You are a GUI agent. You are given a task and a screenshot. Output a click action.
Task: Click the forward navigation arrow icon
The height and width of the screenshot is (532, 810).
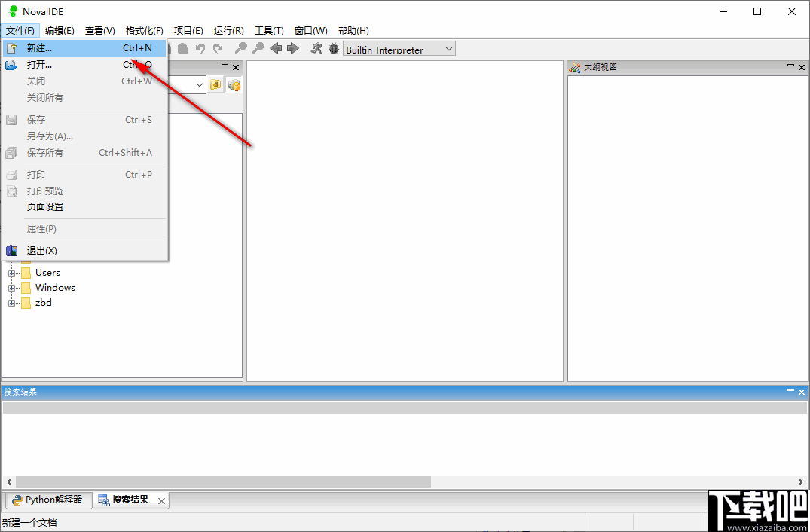click(x=293, y=48)
